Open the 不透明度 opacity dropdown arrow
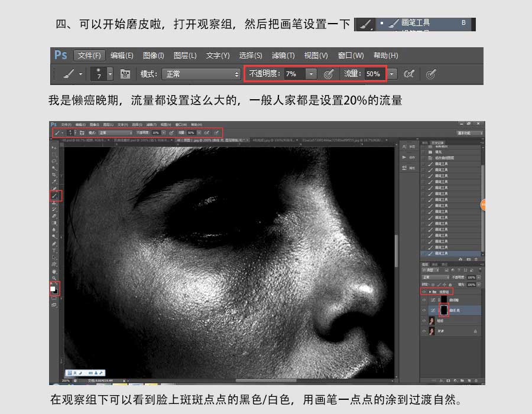 (x=312, y=74)
